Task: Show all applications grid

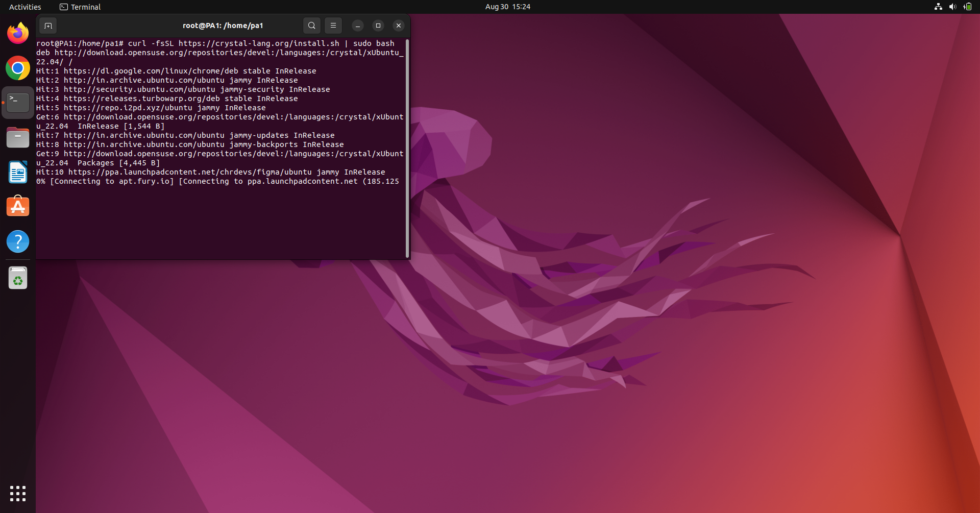Action: [18, 493]
